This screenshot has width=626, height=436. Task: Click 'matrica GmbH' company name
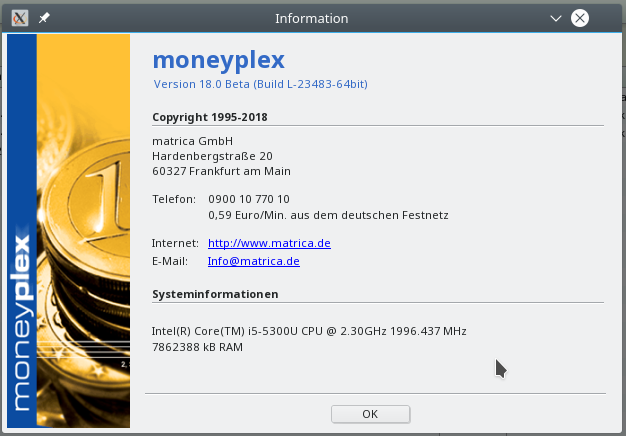[192, 141]
